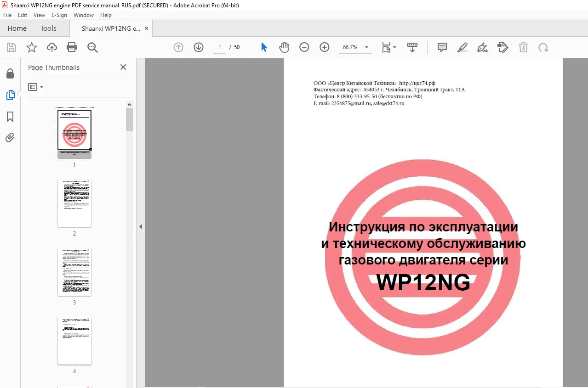This screenshot has height=388, width=588.
Task: Click the E-mail address line
Action: pos(359,103)
